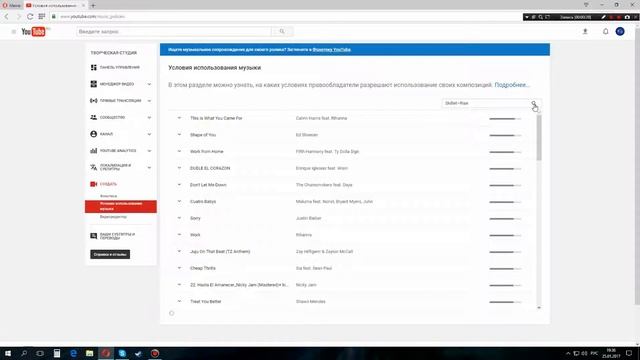Screen dimensions: 640x360
Task: Open the dashboard panel label in sidebar
Action: pos(120,67)
